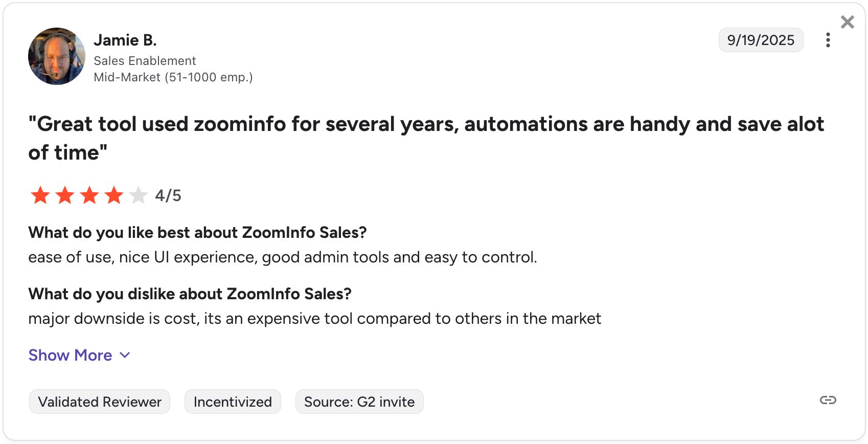
Task: Click the fifth gray empty star
Action: click(139, 195)
